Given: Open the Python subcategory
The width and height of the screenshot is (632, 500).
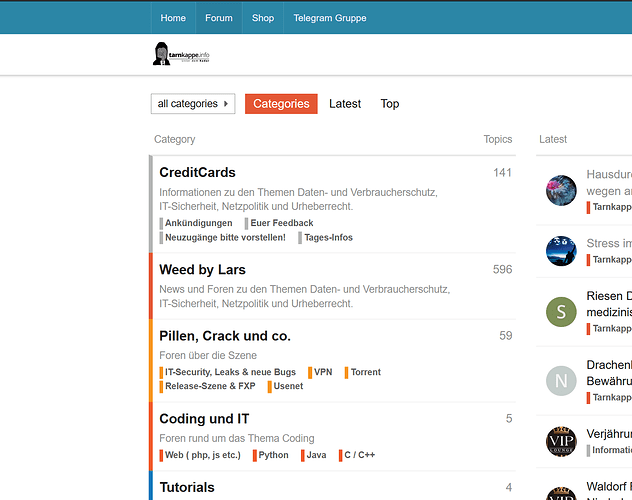Looking at the screenshot, I should click(x=272, y=455).
